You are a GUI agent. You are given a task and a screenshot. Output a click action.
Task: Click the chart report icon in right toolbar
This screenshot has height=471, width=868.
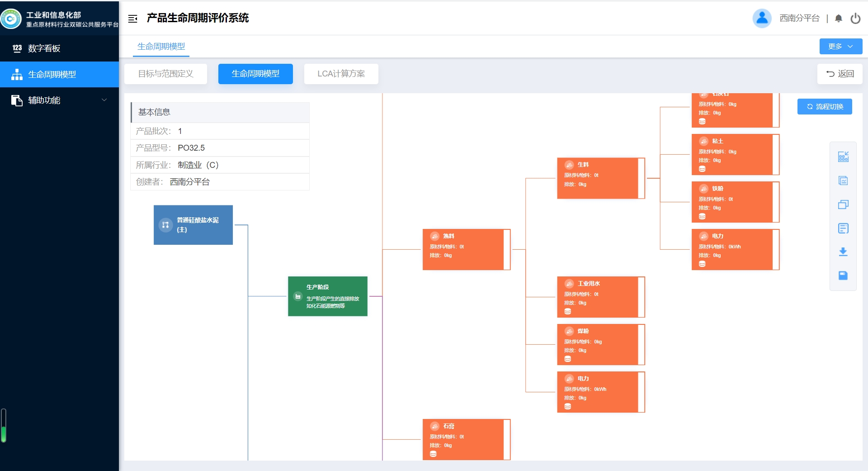coord(843,181)
